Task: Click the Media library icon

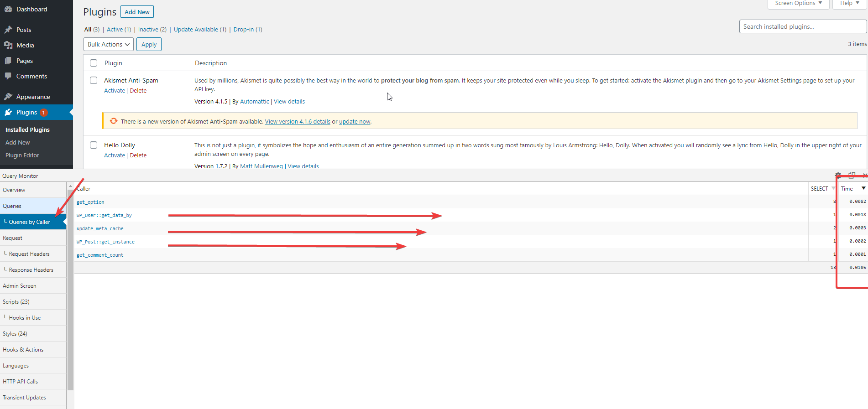Action: point(8,45)
